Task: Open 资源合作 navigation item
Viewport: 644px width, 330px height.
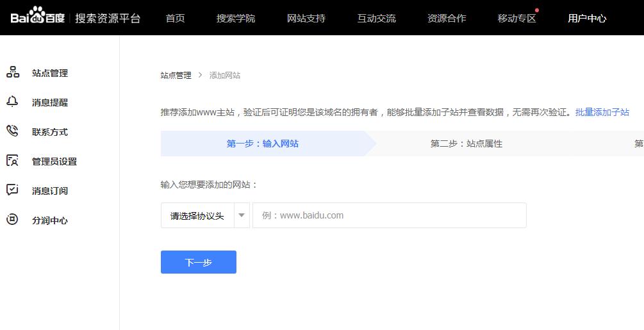Action: [x=447, y=18]
